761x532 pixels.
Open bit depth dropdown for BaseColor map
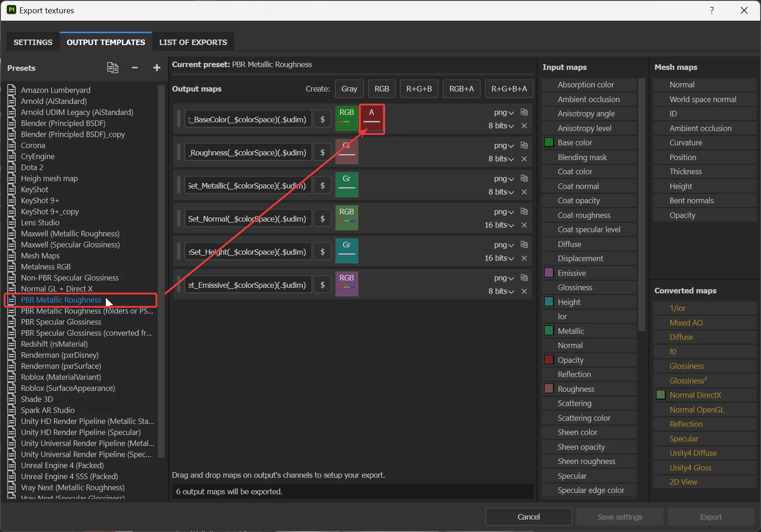pyautogui.click(x=501, y=126)
